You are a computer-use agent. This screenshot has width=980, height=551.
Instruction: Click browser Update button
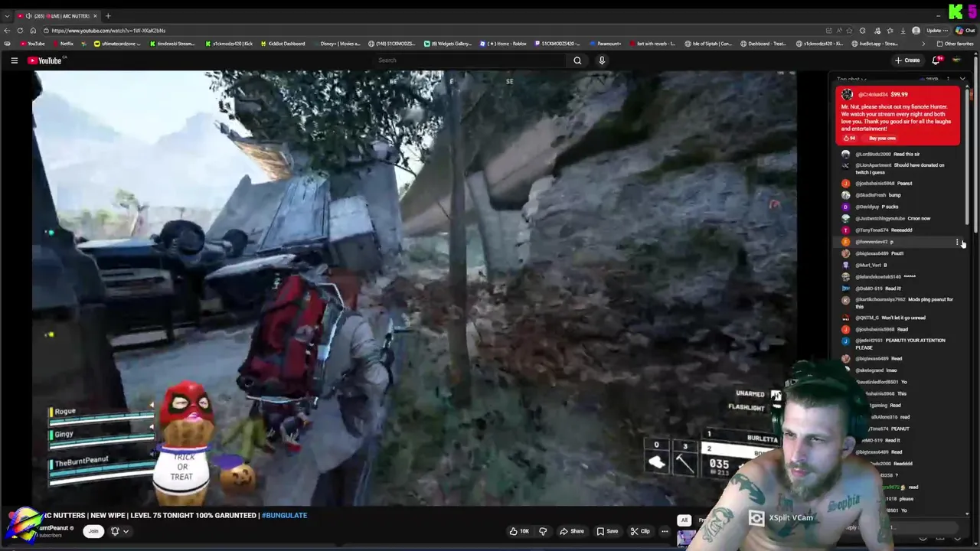point(937,31)
